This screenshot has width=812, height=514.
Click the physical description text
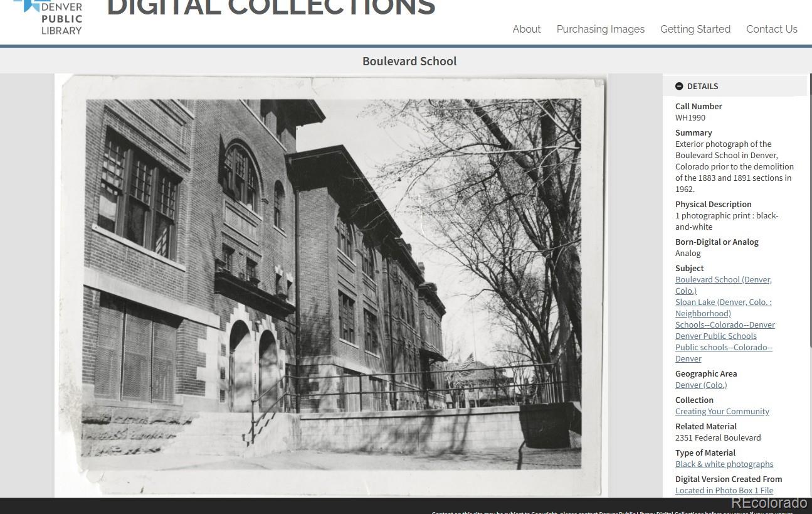click(727, 221)
